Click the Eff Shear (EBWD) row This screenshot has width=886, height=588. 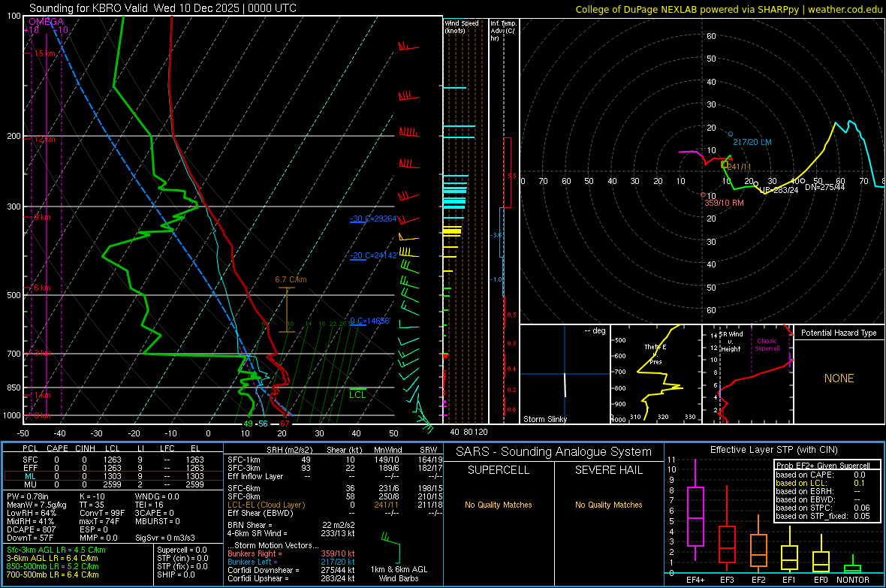click(335, 513)
